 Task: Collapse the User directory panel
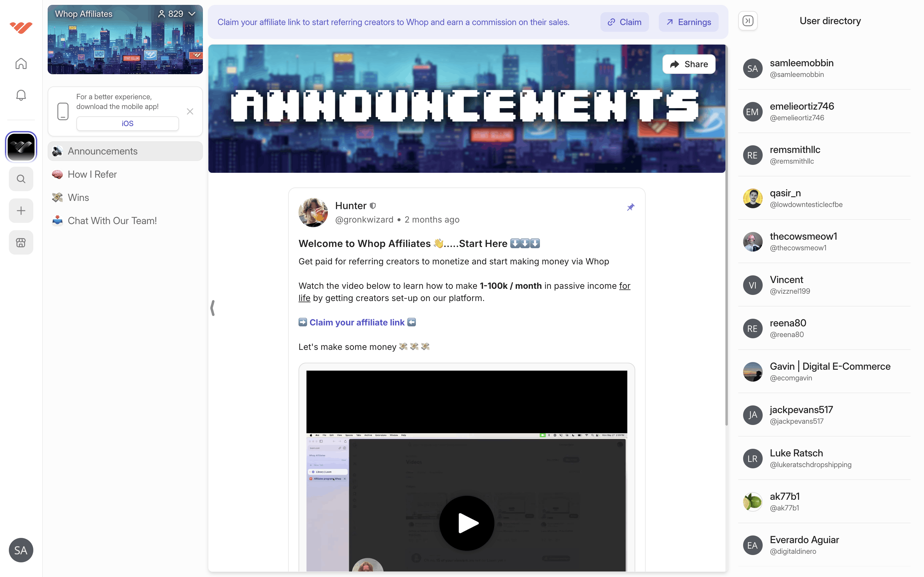pyautogui.click(x=748, y=21)
